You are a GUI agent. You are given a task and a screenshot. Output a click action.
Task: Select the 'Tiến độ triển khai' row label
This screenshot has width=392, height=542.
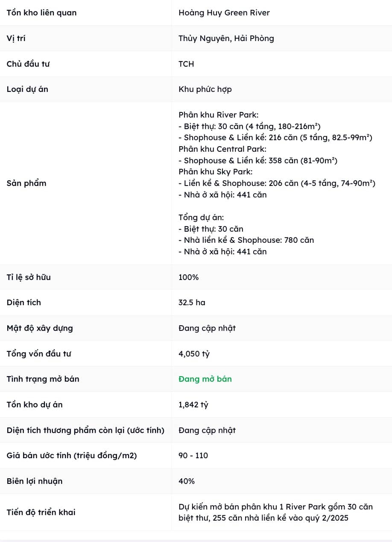[41, 513]
